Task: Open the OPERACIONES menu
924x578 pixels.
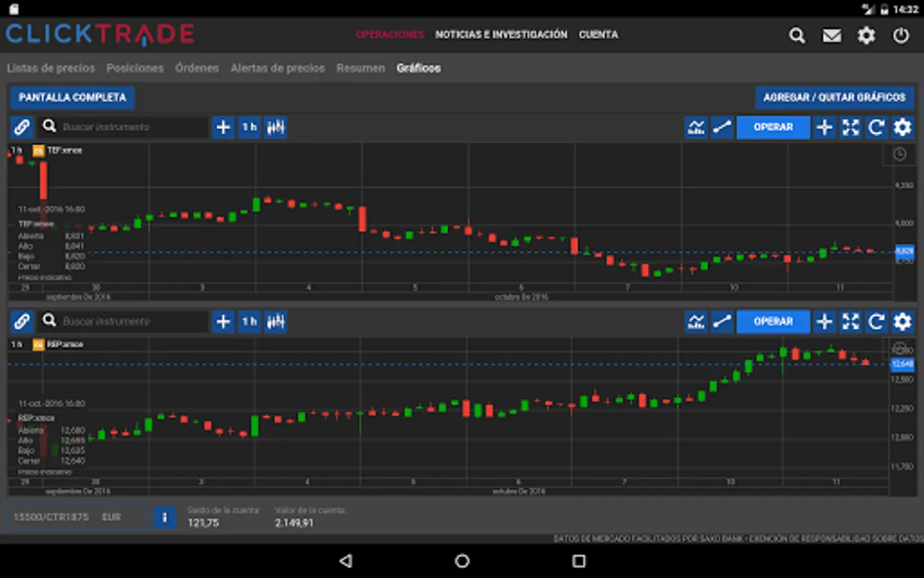Action: click(x=390, y=35)
